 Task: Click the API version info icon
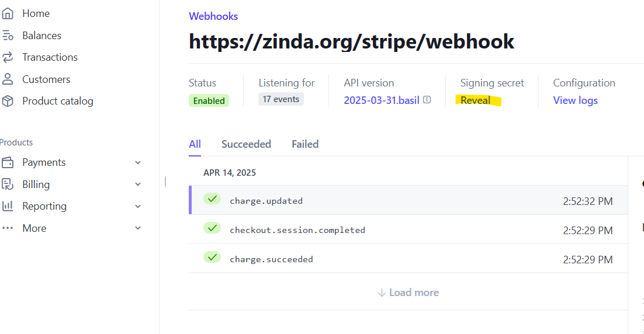click(427, 100)
